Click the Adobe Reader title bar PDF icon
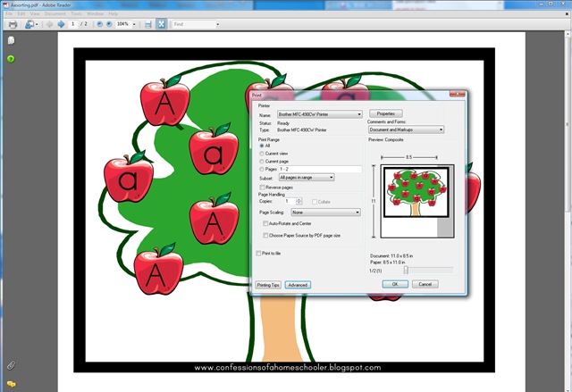The width and height of the screenshot is (572, 392). pos(6,5)
